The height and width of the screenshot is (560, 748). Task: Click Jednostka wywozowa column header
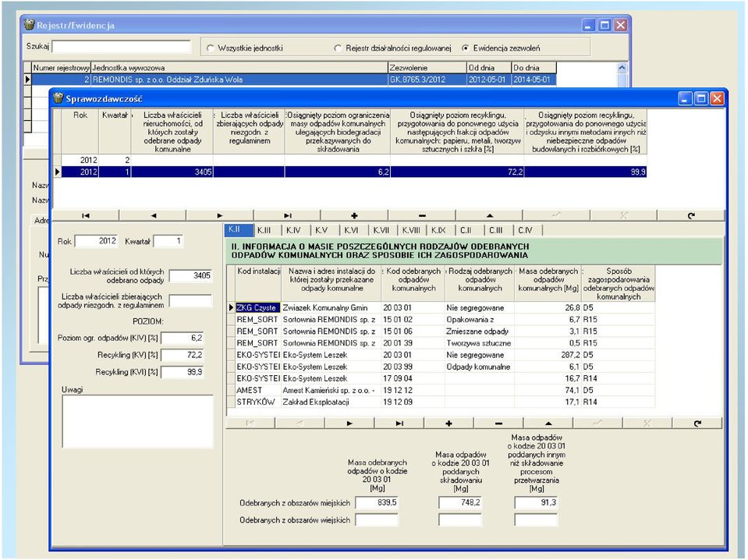click(x=239, y=68)
